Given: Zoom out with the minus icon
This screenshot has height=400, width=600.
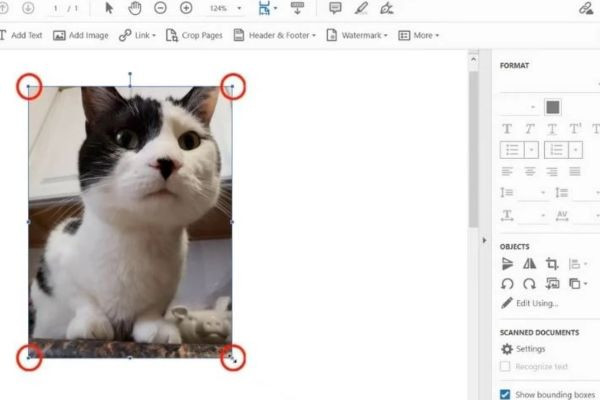Looking at the screenshot, I should pyautogui.click(x=160, y=8).
